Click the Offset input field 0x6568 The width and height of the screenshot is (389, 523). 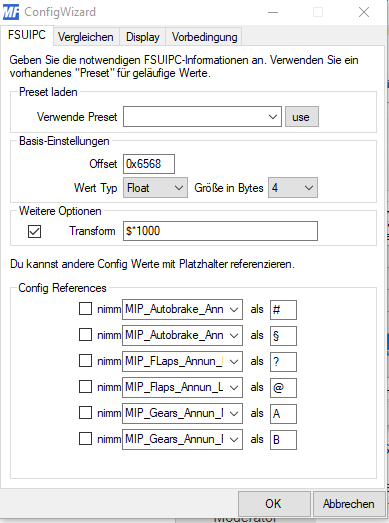click(149, 164)
